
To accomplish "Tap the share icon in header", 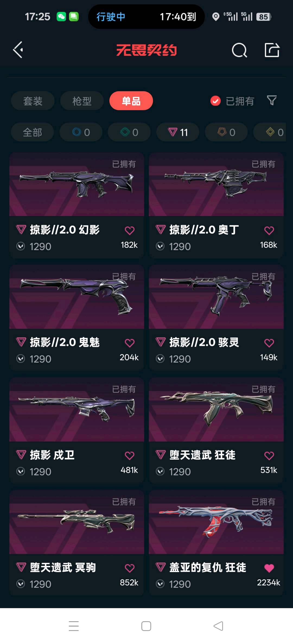I will click(272, 50).
